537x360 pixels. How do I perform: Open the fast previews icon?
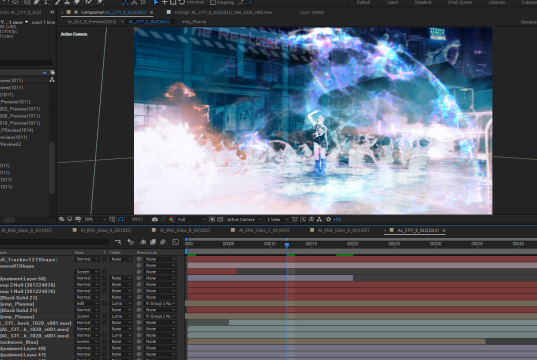click(303, 219)
